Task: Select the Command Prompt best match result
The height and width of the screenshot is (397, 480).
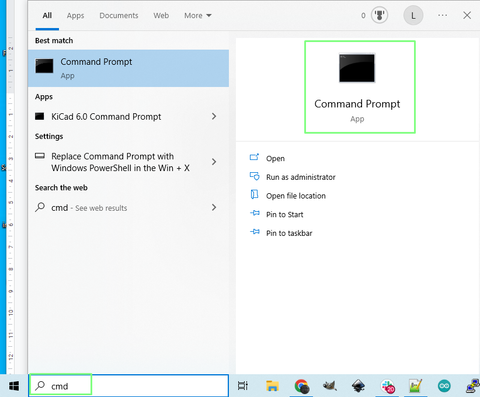Action: 128,68
